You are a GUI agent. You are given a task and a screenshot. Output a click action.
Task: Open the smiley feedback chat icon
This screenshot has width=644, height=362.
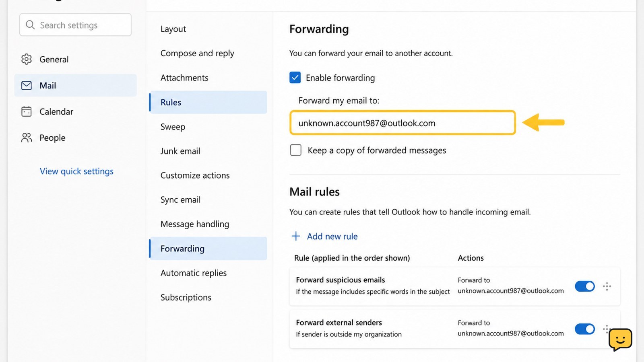(x=620, y=340)
